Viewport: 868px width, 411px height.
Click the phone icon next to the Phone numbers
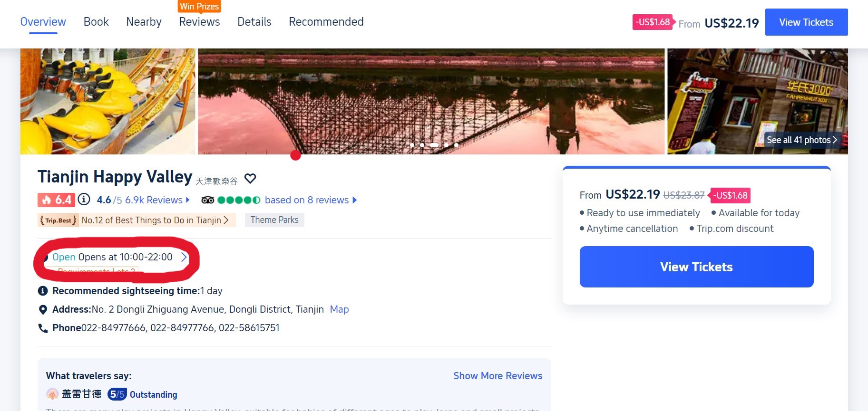click(43, 328)
